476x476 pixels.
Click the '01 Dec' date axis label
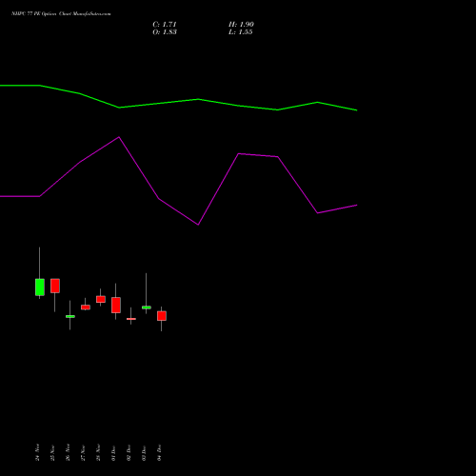click(x=113, y=453)
